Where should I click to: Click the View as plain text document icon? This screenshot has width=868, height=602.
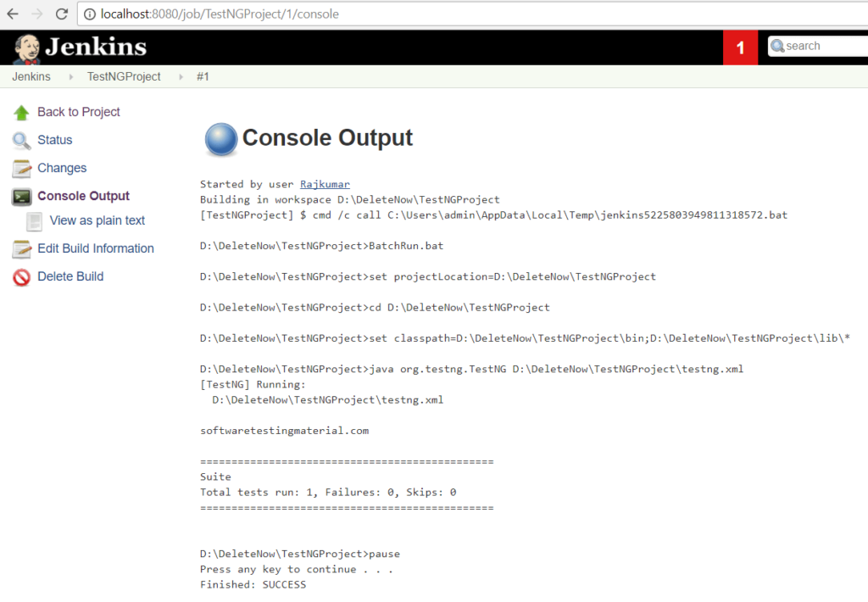(x=33, y=220)
